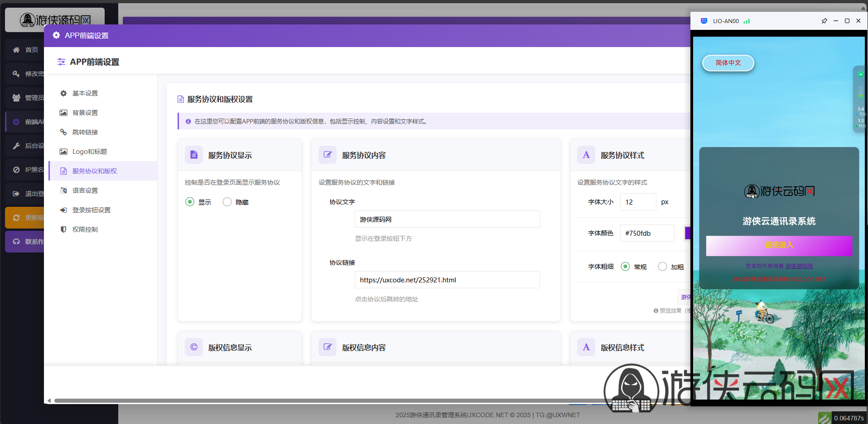This screenshot has height=424, width=868.
Task: Open the purple font color swatch
Action: 687,233
